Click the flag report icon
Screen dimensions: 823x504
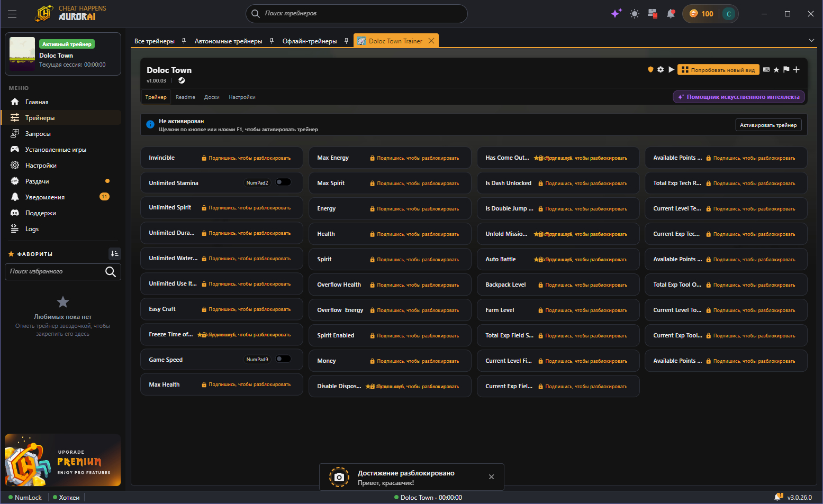[x=786, y=69]
